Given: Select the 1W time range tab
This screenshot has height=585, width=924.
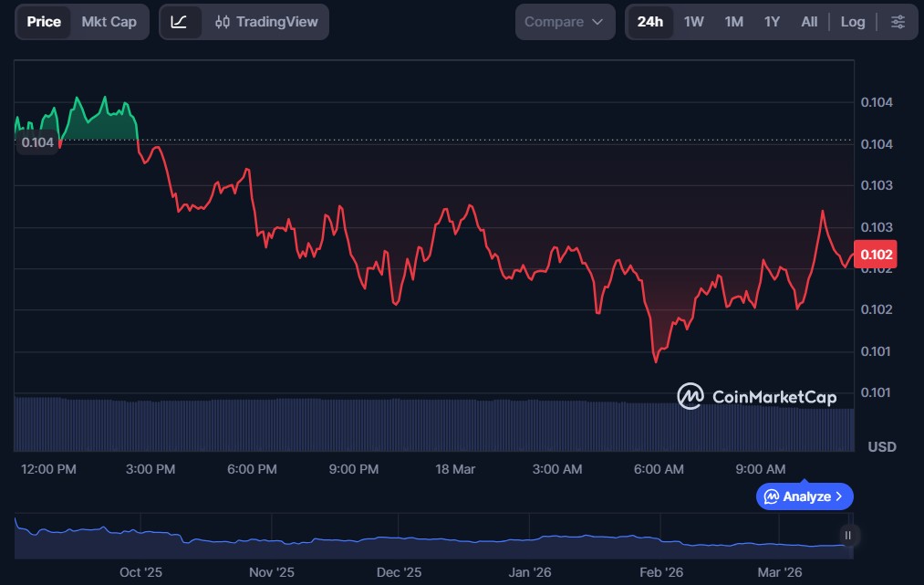Looking at the screenshot, I should [694, 22].
